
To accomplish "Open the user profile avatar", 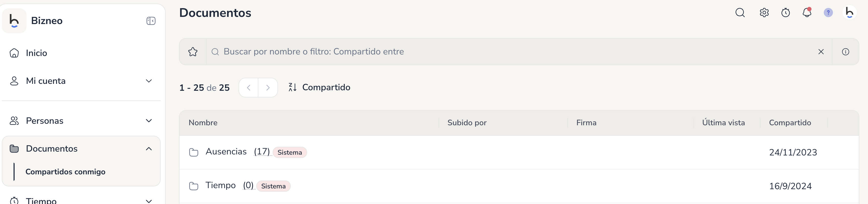I will tap(850, 13).
